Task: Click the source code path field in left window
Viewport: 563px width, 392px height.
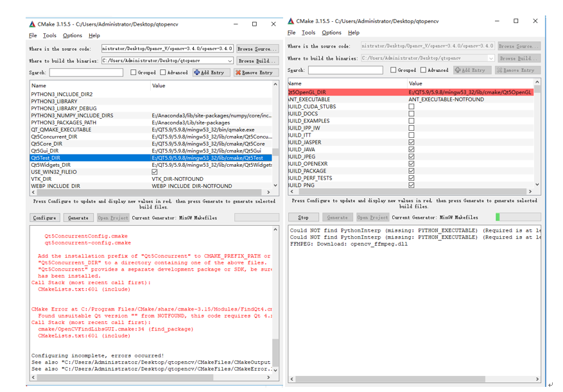Action: [x=168, y=49]
